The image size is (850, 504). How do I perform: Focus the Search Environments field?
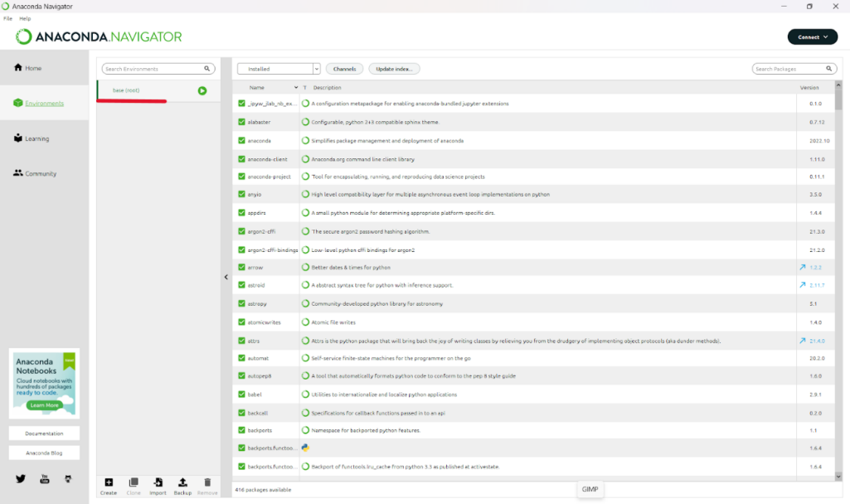point(158,69)
